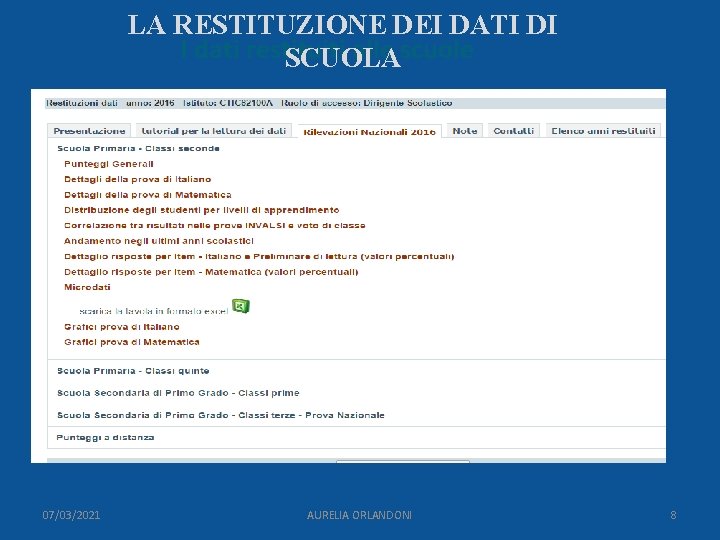Click the slide title LA RESTITUZIONE DEI DATI DI SCUOLA
This screenshot has width=720, height=540.
pos(343,40)
